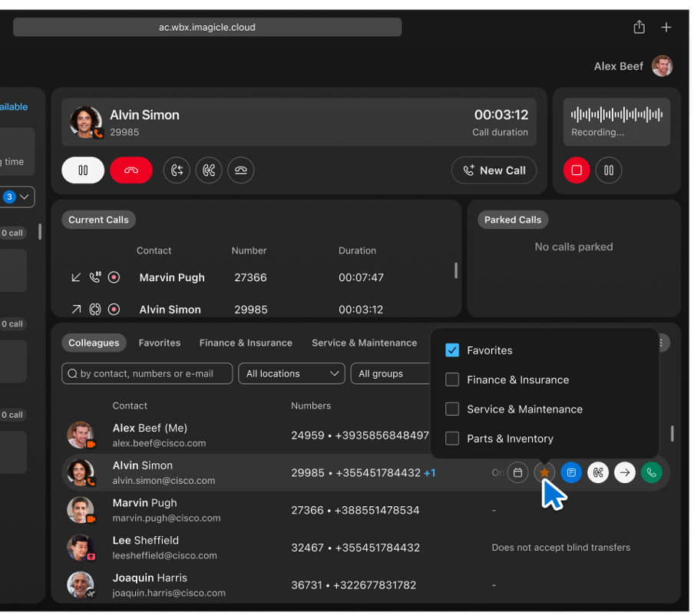Open the call transfer icon in call controls
This screenshot has width=694, height=616.
click(177, 170)
